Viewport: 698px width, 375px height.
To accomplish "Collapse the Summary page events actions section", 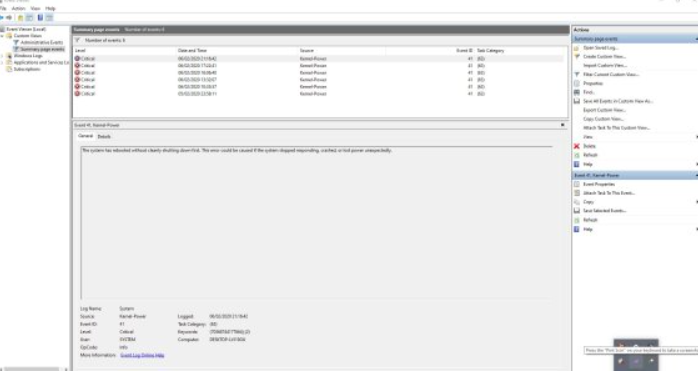I will point(696,39).
